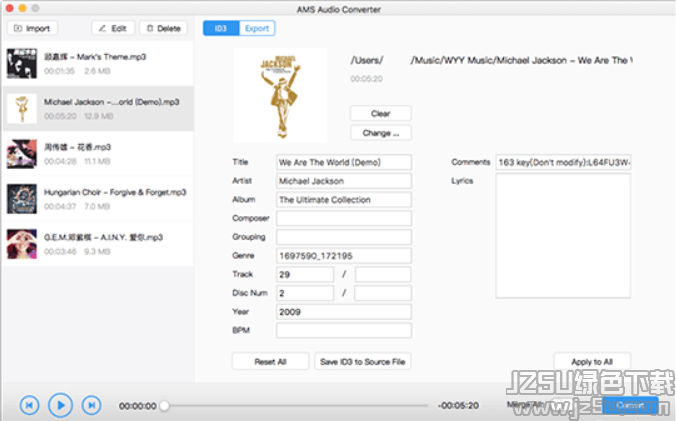The width and height of the screenshot is (676, 421).
Task: Click the empty Grouping field
Action: click(x=344, y=237)
